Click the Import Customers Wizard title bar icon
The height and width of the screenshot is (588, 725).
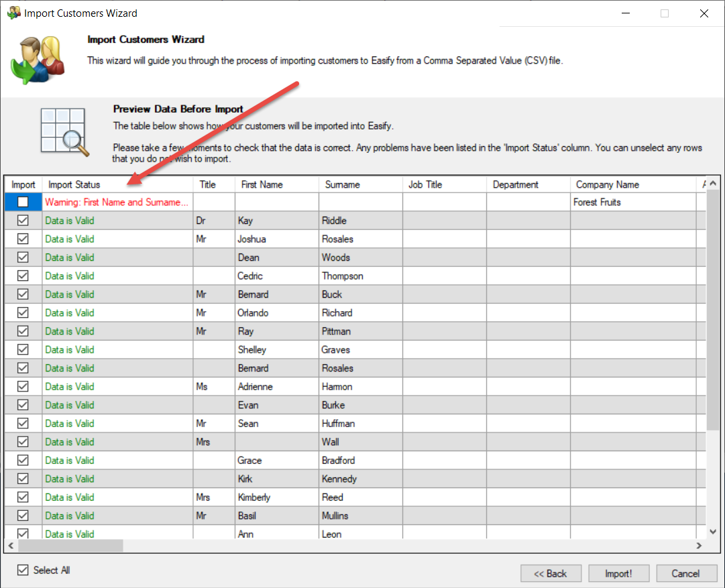pyautogui.click(x=13, y=13)
